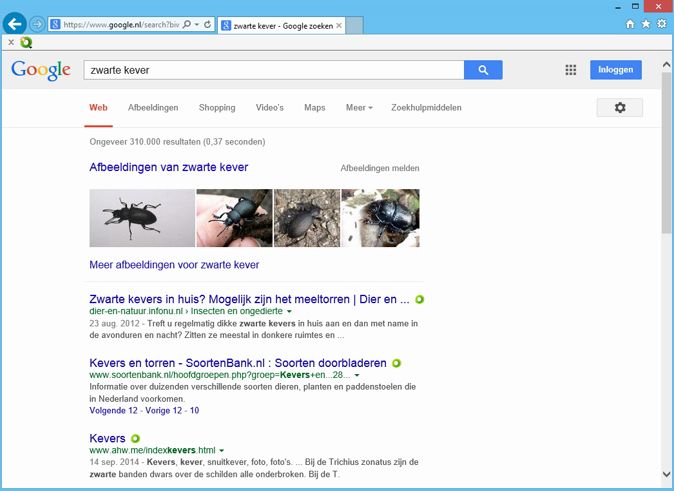Open the 'Kevers' result title
Screen dimensions: 674x491
click(x=107, y=439)
